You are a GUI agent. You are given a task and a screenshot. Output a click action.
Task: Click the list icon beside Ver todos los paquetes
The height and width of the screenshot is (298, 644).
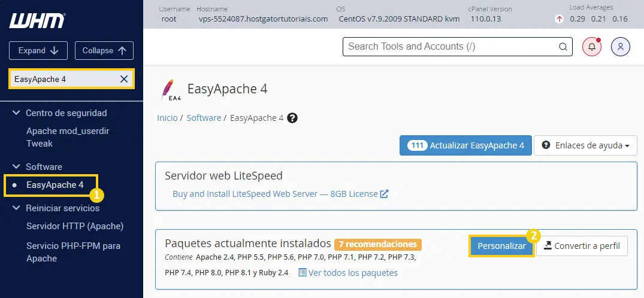303,272
